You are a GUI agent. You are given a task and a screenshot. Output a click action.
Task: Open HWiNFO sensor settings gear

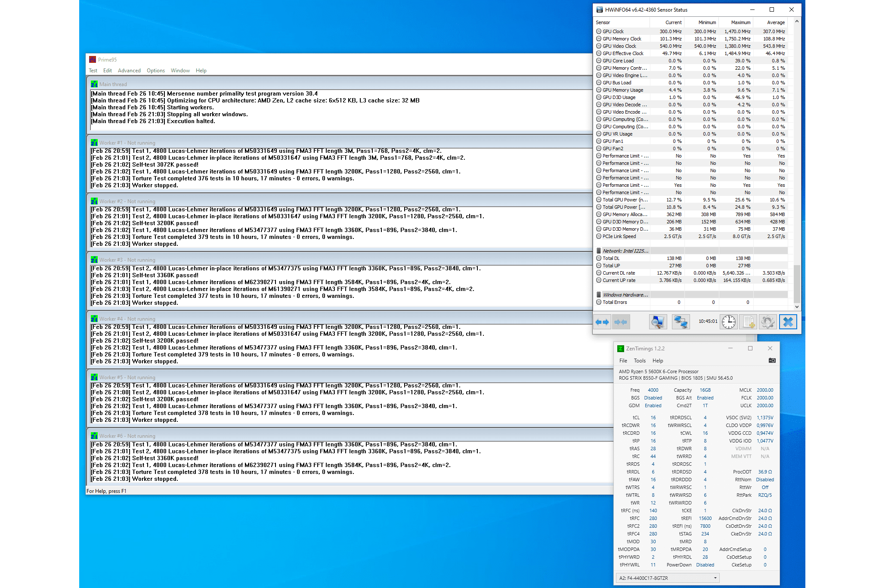click(x=767, y=322)
